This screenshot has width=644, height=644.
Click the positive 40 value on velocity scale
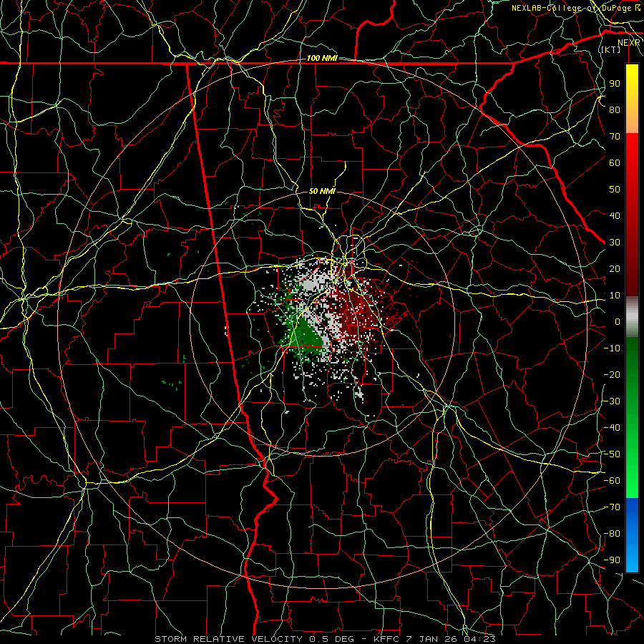click(615, 216)
